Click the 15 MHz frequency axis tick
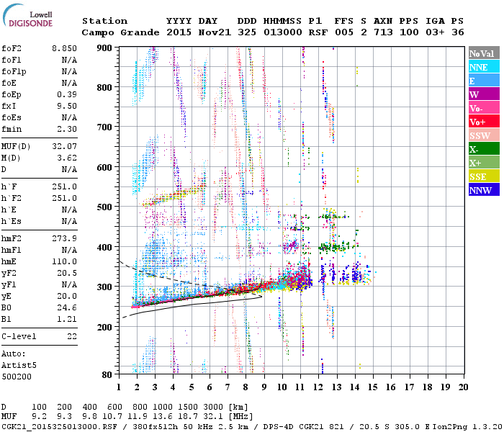 coord(372,387)
